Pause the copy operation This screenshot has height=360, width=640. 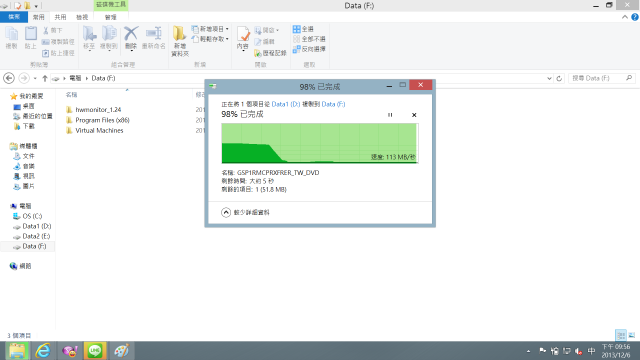[390, 115]
